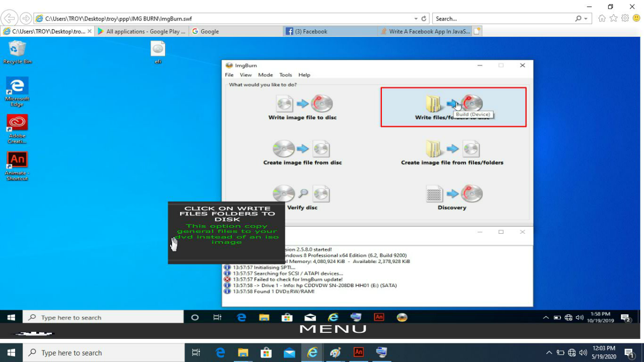Close the C:\Users\TROY\Desktop browser tab
Viewport: 644px width, 362px height.
[90, 31]
